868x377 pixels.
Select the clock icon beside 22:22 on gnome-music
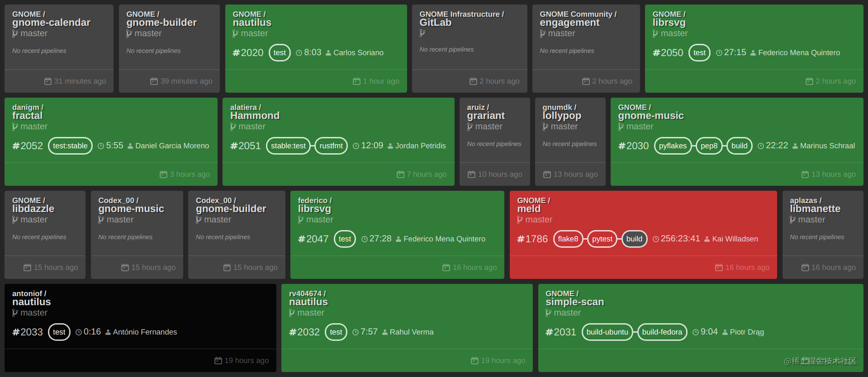[x=760, y=146]
